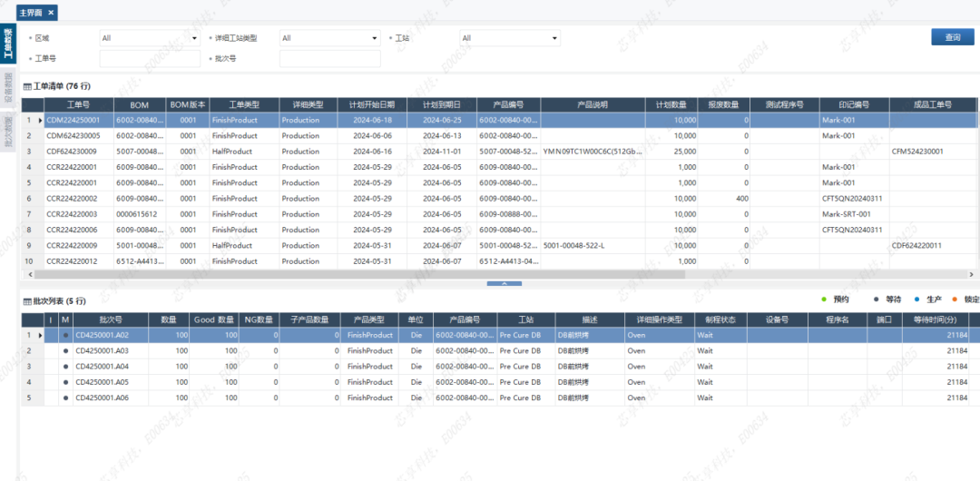This screenshot has height=481, width=980.
Task: Click the status dot for batch CD4250001.A03
Action: (x=65, y=351)
